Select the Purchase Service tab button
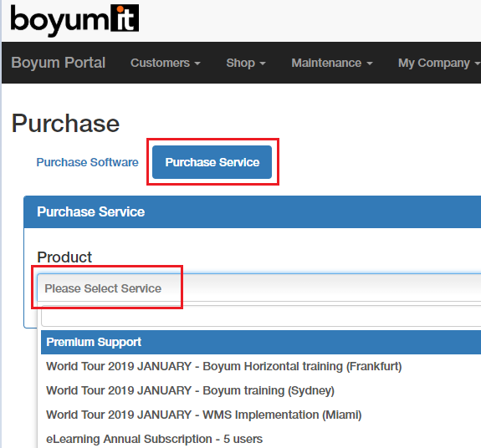 tap(212, 162)
